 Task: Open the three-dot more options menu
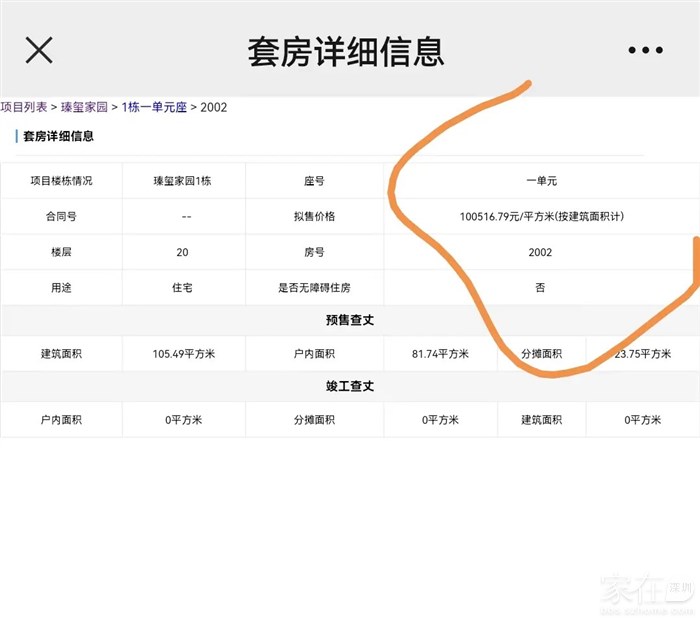(645, 51)
